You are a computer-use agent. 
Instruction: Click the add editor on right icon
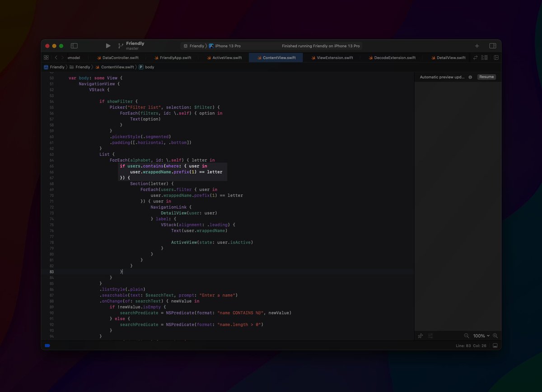coord(496,58)
